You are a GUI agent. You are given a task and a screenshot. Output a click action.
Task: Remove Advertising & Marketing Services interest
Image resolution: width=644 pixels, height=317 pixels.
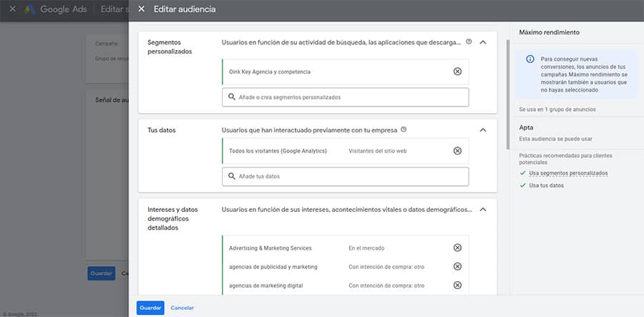point(457,248)
